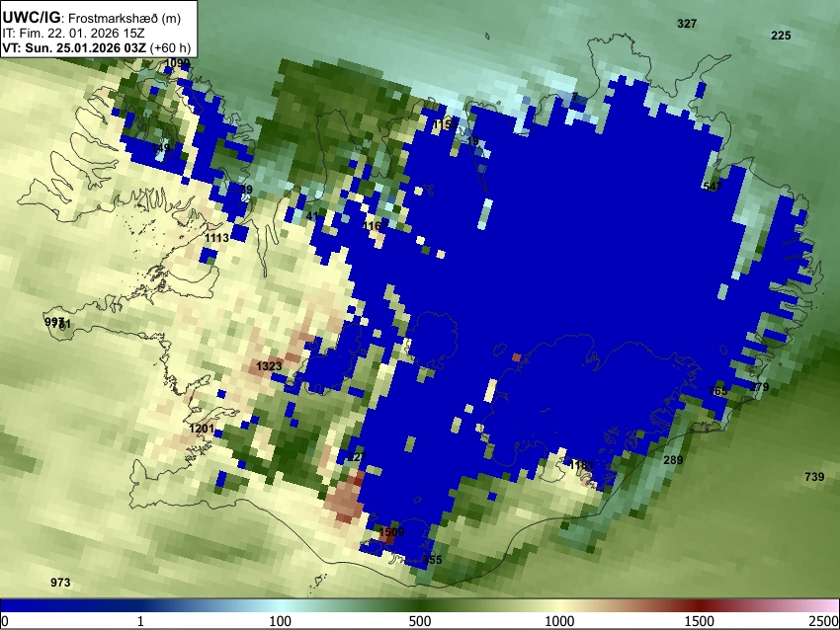Image resolution: width=840 pixels, height=630 pixels.
Task: Click the map value '1509'
Action: (x=391, y=532)
